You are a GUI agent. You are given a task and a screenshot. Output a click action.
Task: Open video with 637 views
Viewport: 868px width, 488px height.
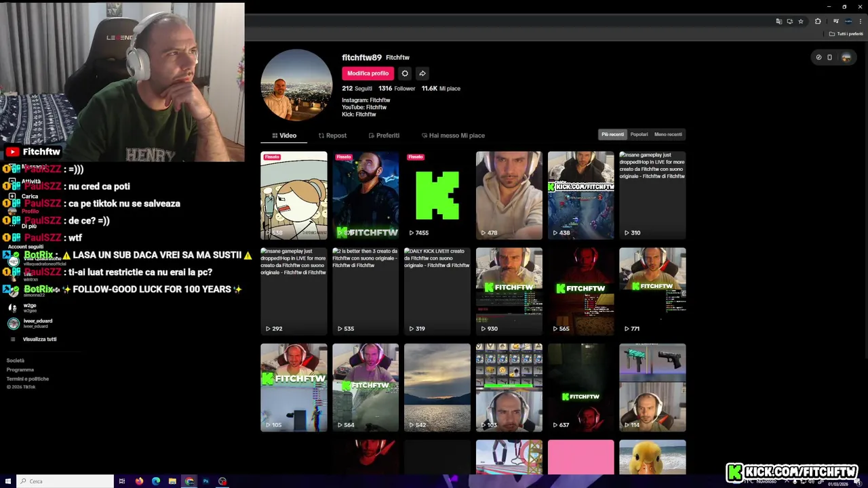581,388
